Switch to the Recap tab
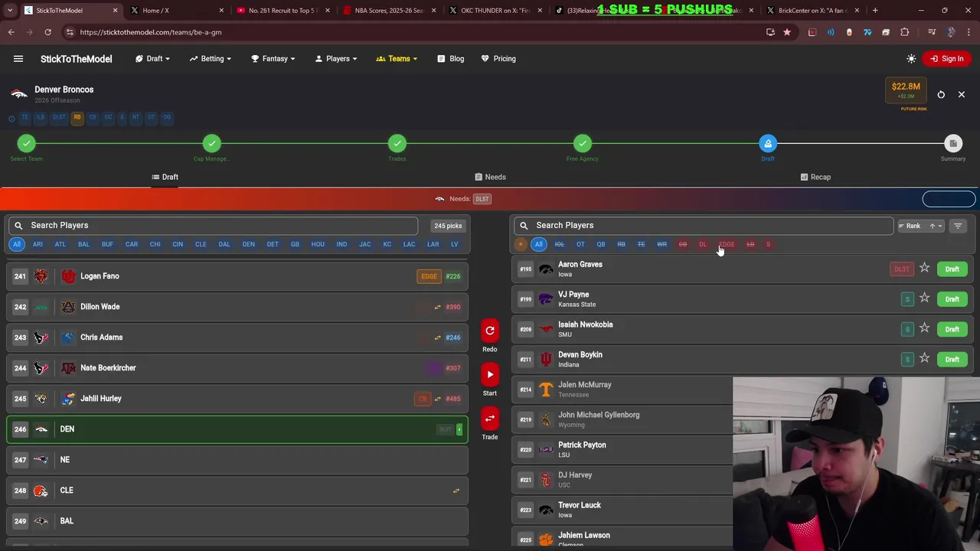The height and width of the screenshot is (551, 980). (x=815, y=177)
